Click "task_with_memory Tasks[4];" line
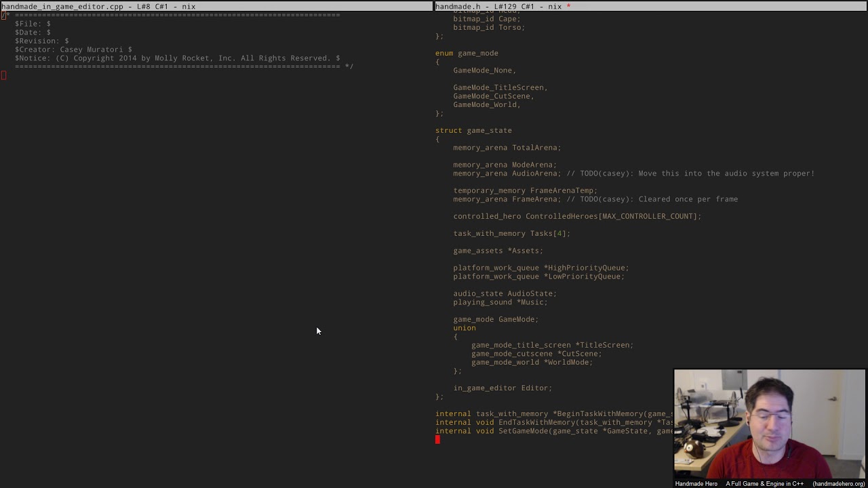This screenshot has width=868, height=488. click(511, 233)
